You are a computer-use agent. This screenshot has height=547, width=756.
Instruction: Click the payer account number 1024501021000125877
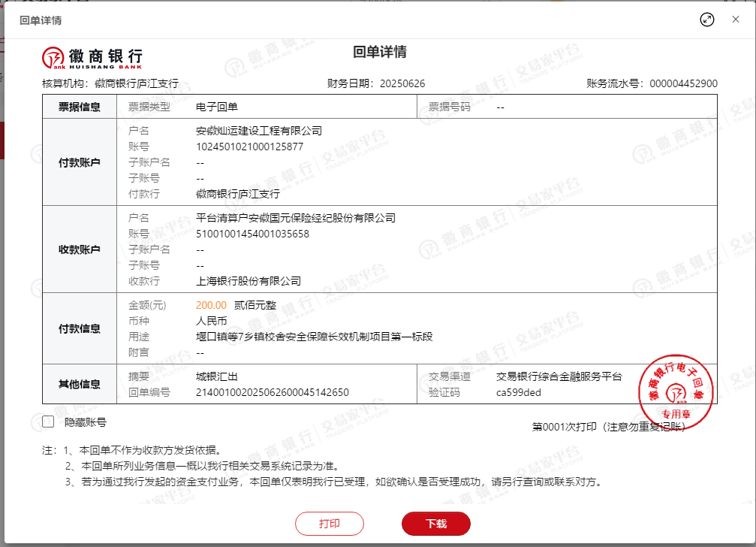click(249, 147)
